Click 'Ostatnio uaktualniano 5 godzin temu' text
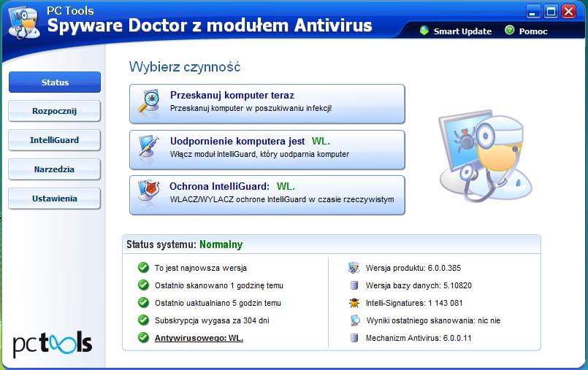The width and height of the screenshot is (588, 370). click(218, 303)
